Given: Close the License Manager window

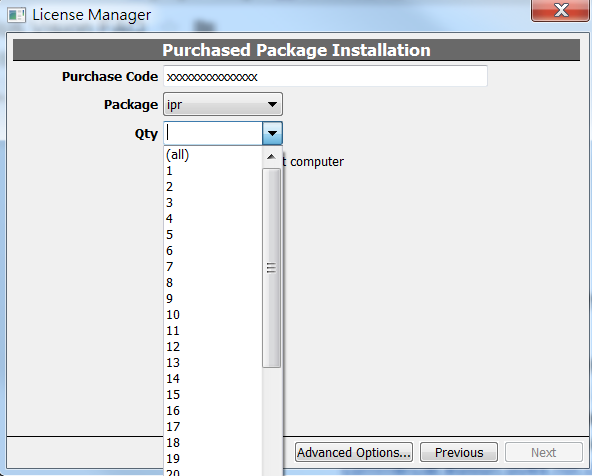Looking at the screenshot, I should tap(561, 10).
